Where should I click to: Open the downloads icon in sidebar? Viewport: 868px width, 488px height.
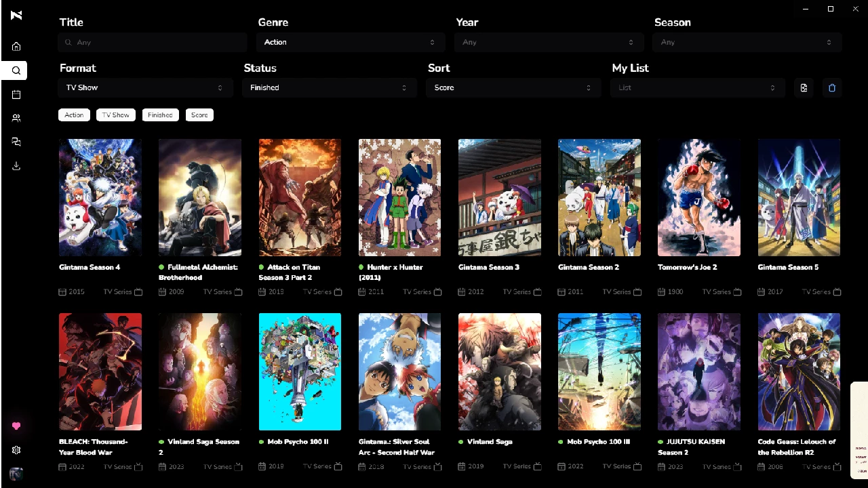16,166
